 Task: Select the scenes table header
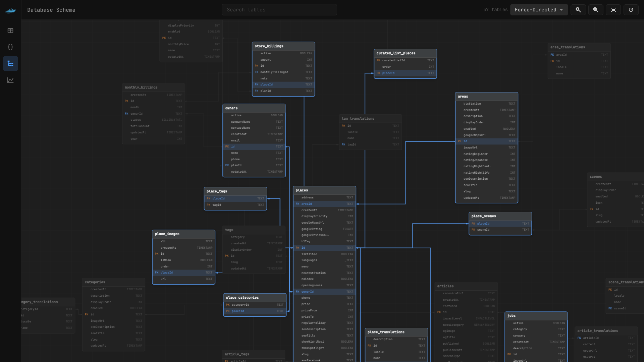(615, 177)
